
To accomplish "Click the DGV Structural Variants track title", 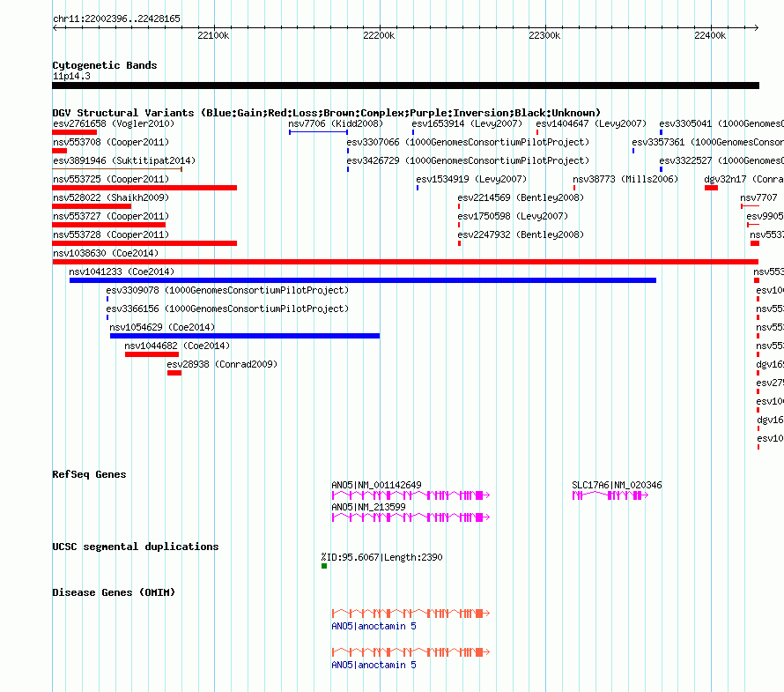I will click(x=326, y=113).
